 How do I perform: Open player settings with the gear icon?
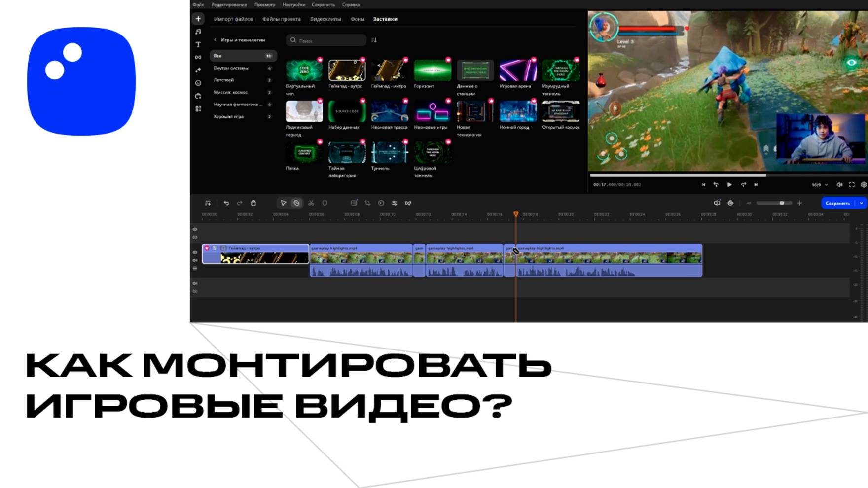click(x=863, y=184)
